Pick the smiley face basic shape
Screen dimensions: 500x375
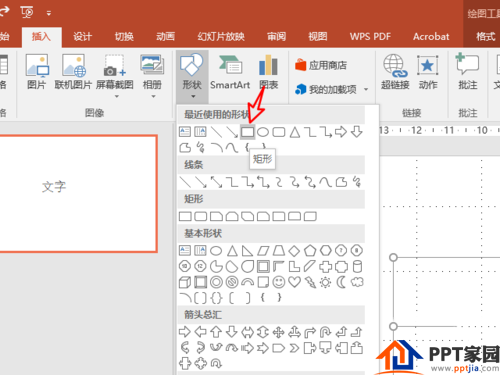click(279, 282)
